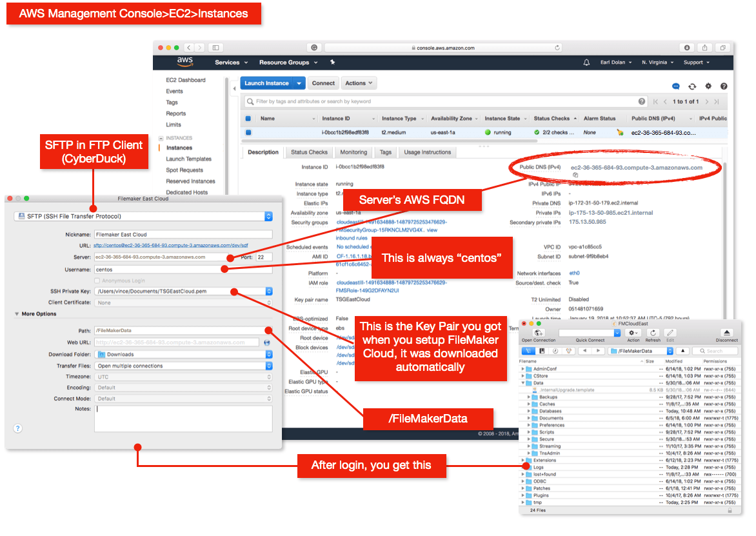
Task: Click the Safari back arrow
Action: [189, 48]
